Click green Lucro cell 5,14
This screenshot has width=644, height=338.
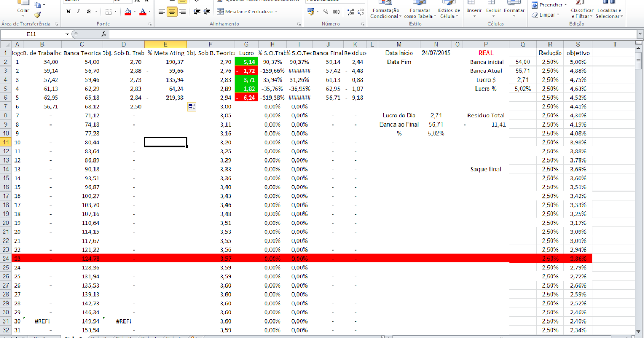(x=246, y=62)
